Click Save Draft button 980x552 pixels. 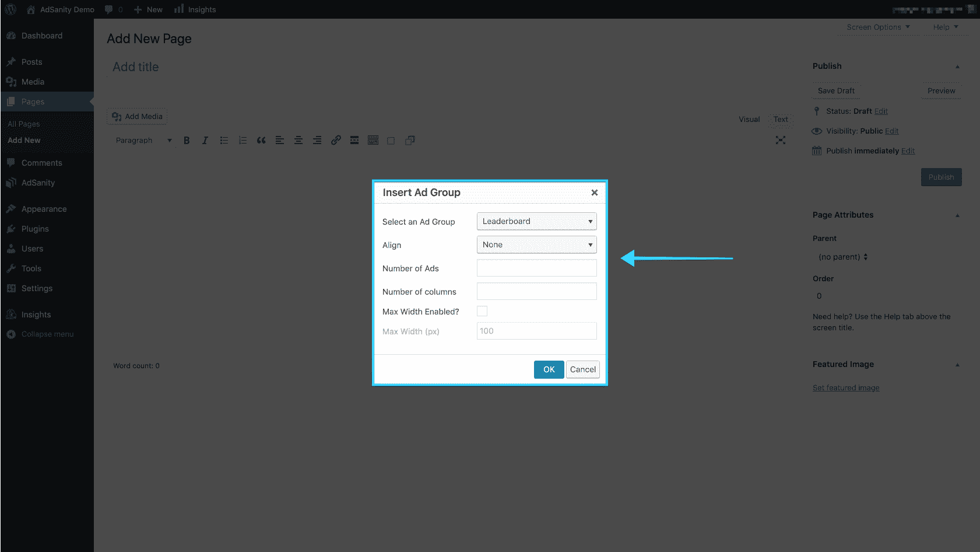pyautogui.click(x=836, y=90)
